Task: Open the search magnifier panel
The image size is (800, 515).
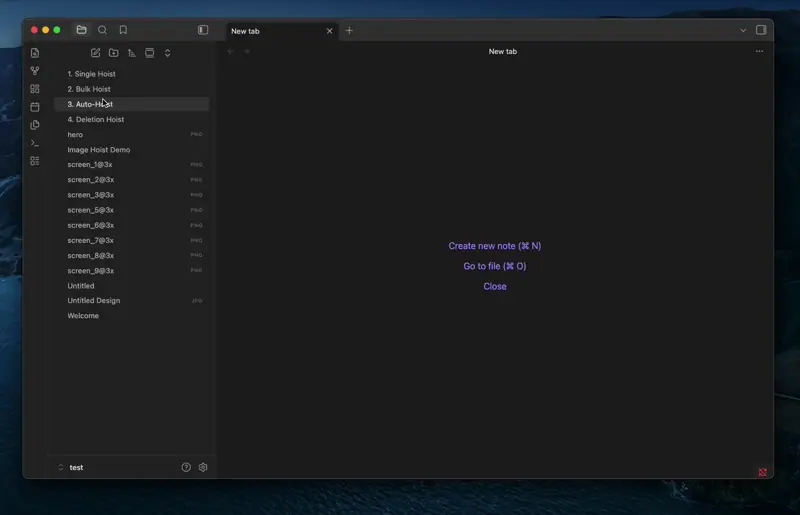Action: (x=102, y=30)
